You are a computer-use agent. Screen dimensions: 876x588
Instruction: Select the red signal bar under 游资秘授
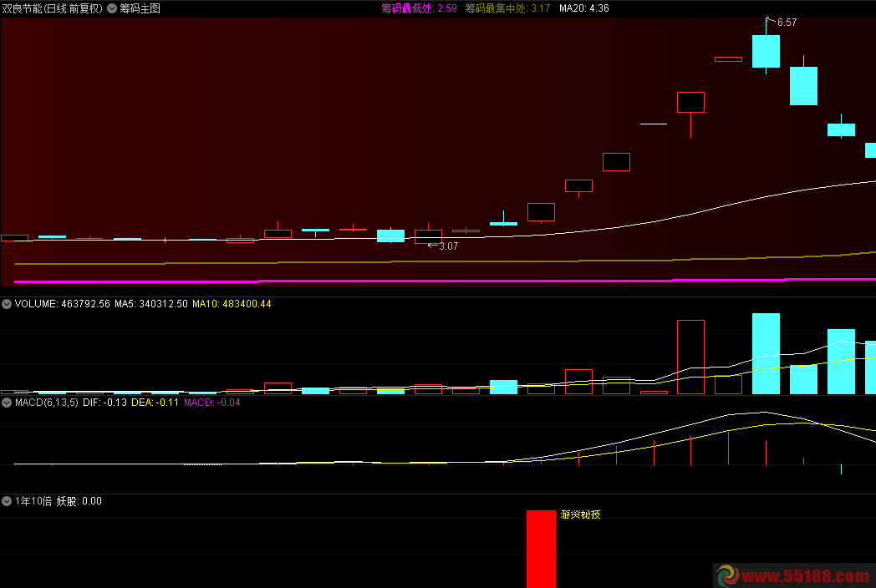pos(541,550)
